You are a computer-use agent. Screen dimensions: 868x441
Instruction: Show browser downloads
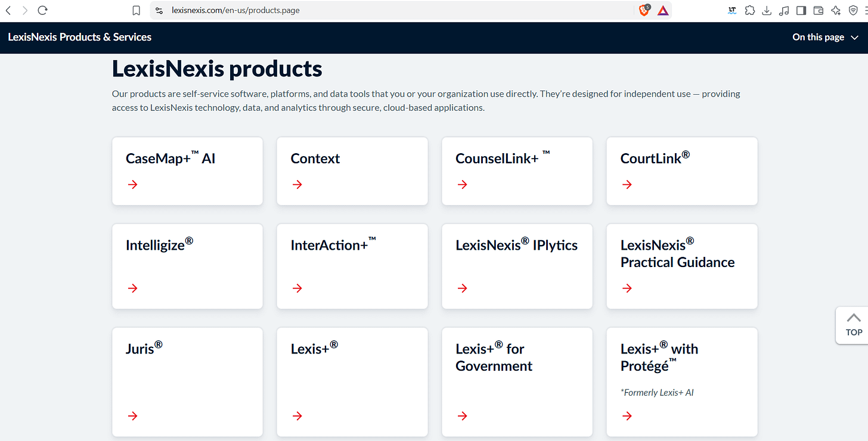point(767,10)
